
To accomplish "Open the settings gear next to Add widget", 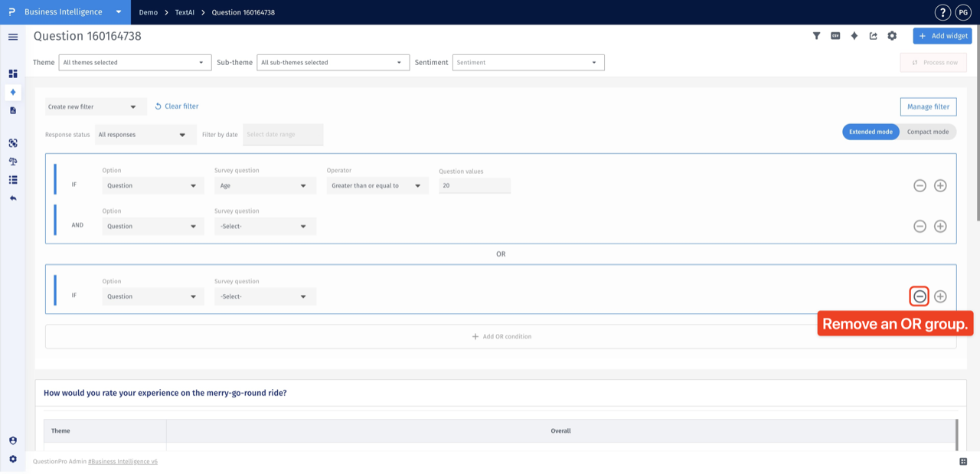I will [x=892, y=36].
